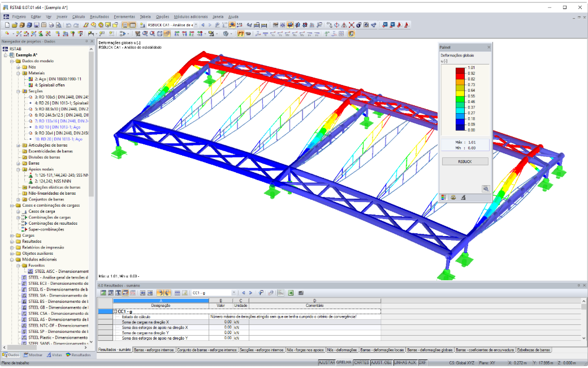588x368 pixels.
Task: Collapse the Secções tree node
Action: 18,91
